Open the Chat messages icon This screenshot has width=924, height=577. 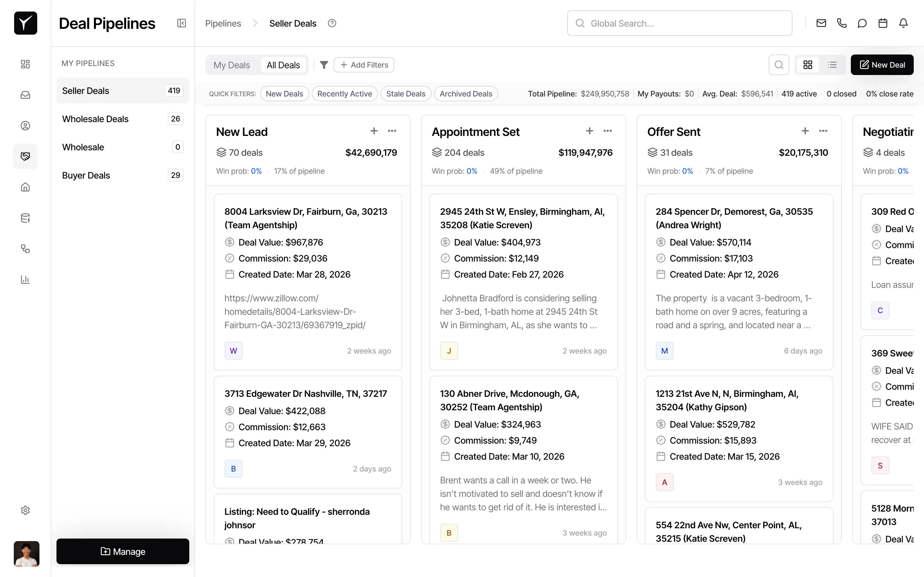(x=862, y=23)
